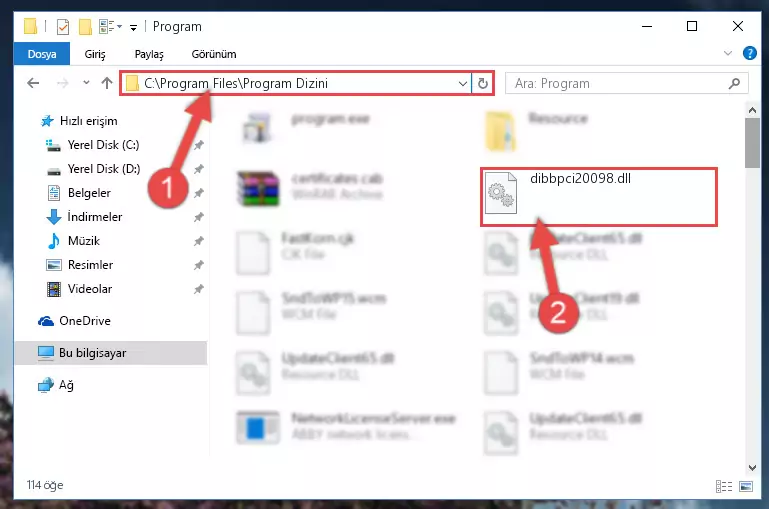769x509 pixels.
Task: Click the Back navigation arrow
Action: [33, 83]
